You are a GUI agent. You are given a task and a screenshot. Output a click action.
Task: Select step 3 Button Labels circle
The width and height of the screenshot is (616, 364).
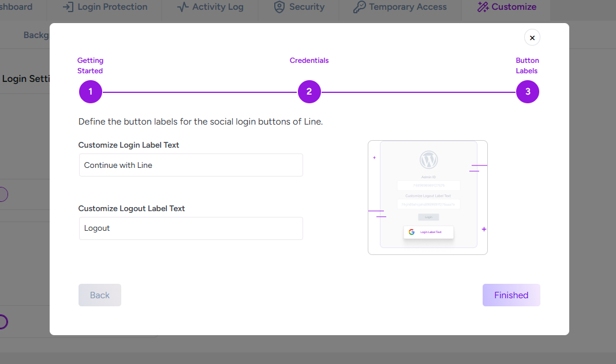point(527,92)
